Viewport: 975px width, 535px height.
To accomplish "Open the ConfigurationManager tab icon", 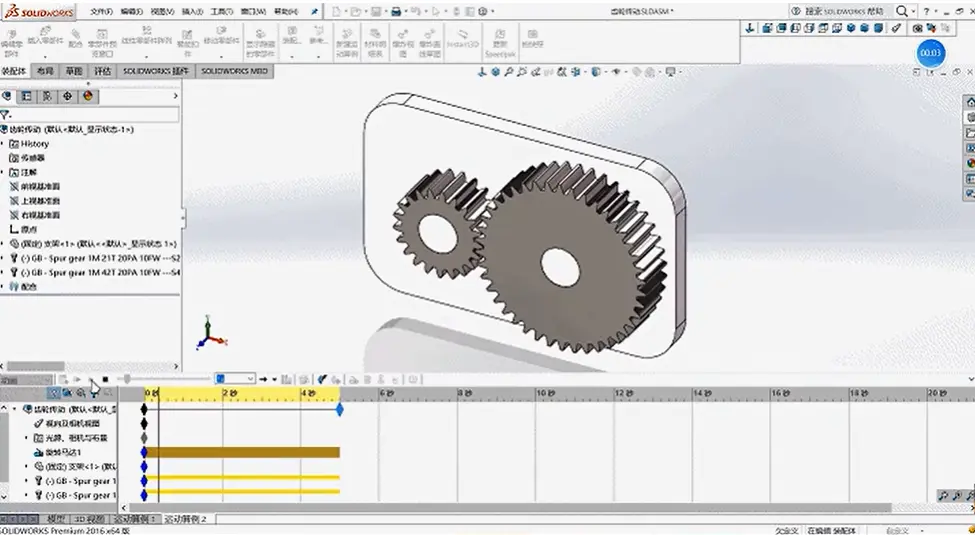I will 47,96.
